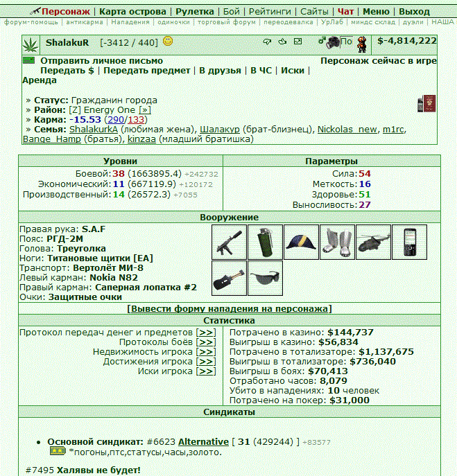Open family member ShalakurkA profile
457x476 pixels.
point(94,130)
